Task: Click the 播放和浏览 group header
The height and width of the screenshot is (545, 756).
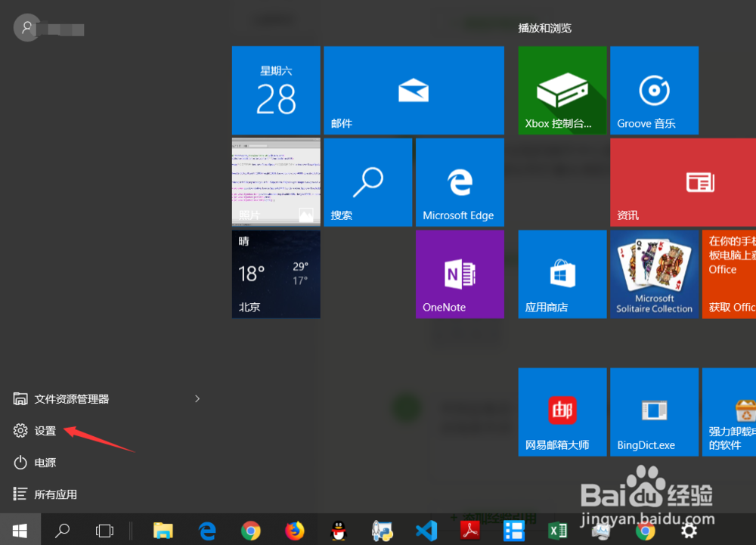Action: [545, 28]
